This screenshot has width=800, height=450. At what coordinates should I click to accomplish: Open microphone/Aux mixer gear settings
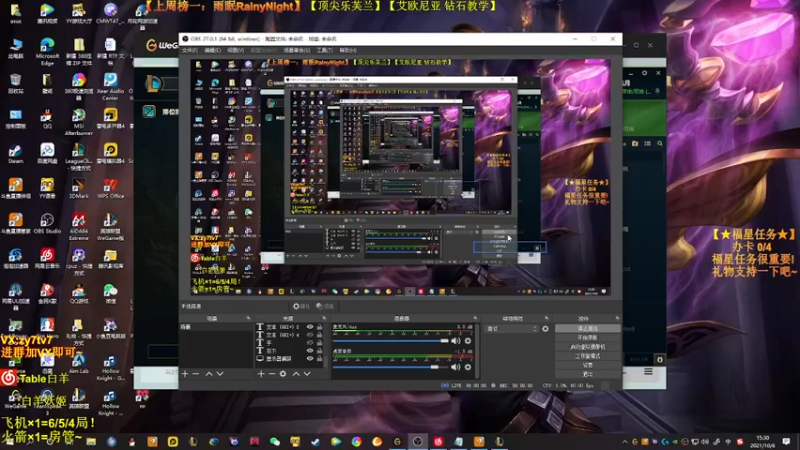468,341
